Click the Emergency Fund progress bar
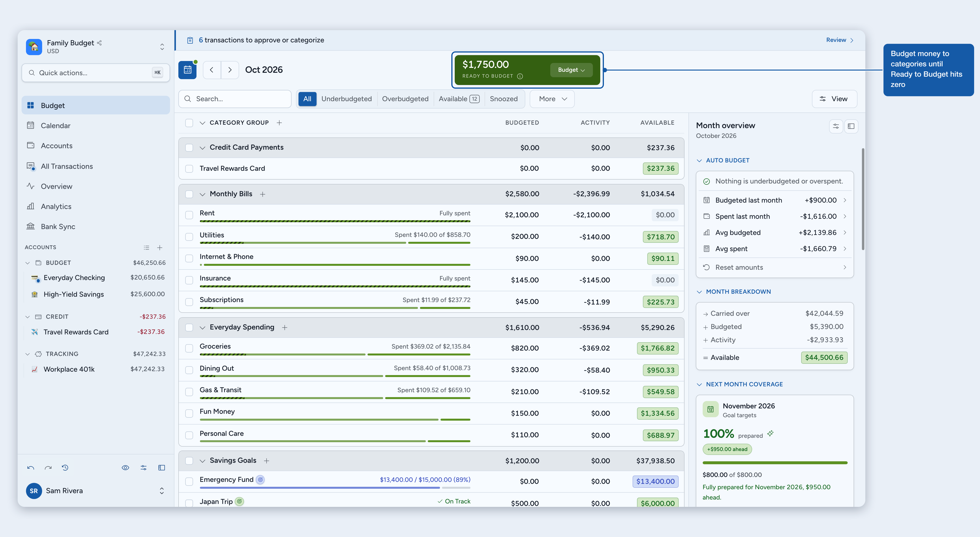Screen dimensions: 980x537 tap(335, 488)
